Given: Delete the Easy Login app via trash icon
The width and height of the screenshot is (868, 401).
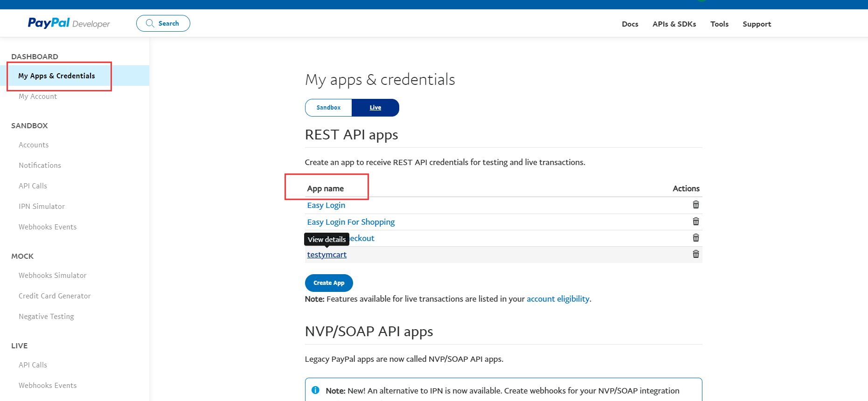Looking at the screenshot, I should pyautogui.click(x=695, y=205).
